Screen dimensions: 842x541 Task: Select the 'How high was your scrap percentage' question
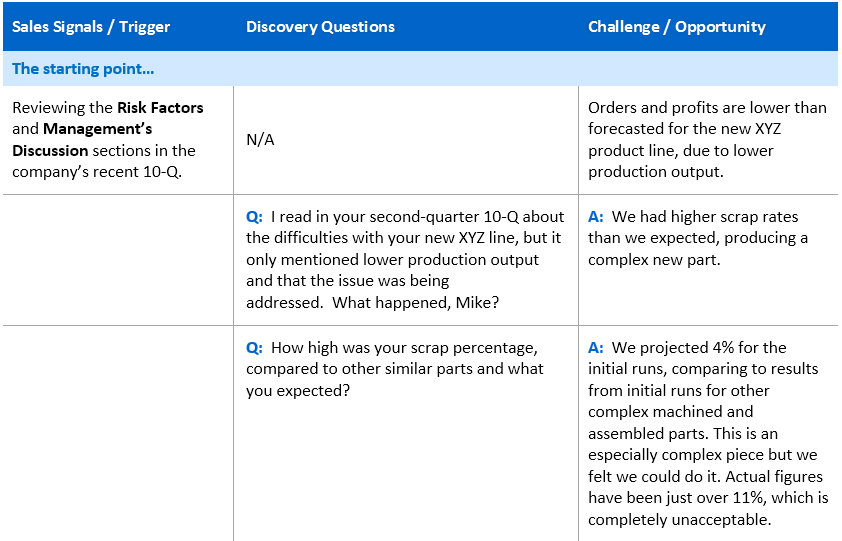(x=395, y=369)
